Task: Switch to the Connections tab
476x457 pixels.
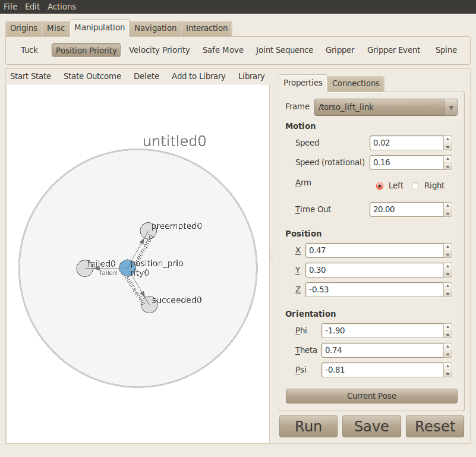Action: (355, 83)
